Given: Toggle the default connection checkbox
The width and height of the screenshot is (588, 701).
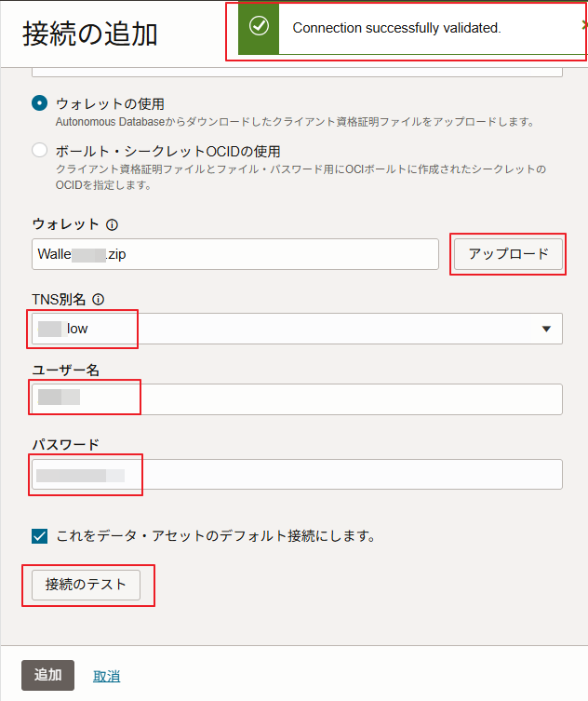Looking at the screenshot, I should 39,535.
